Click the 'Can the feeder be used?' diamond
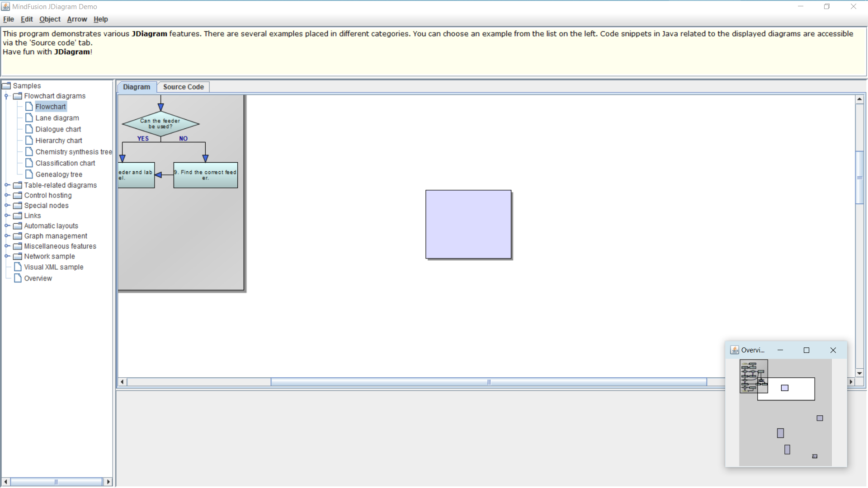This screenshot has width=868, height=488. (x=160, y=124)
